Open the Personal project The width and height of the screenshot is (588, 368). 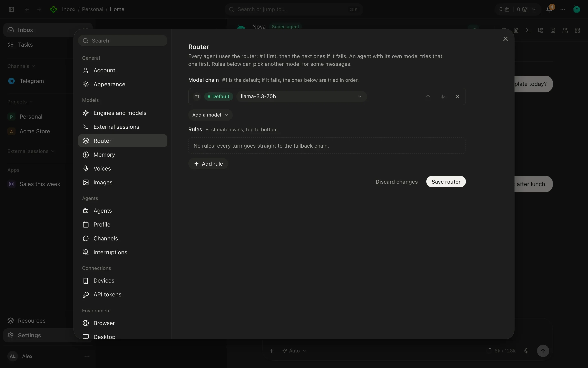[31, 117]
